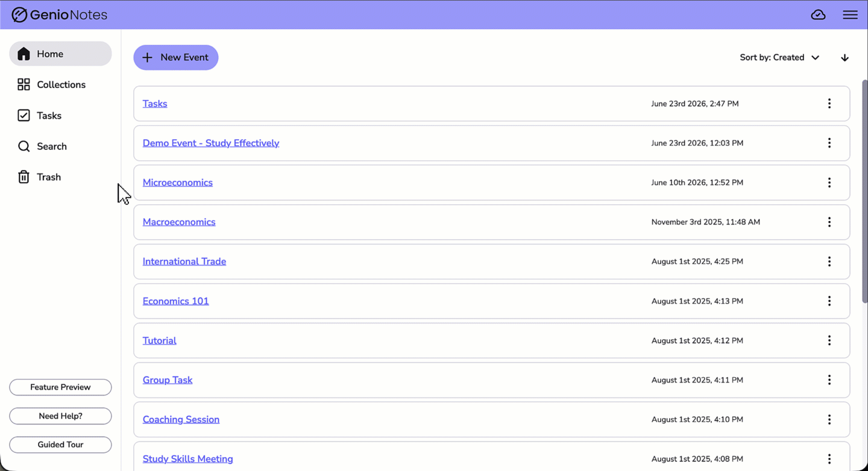The height and width of the screenshot is (471, 868).
Task: Open the Coaching Session event
Action: [181, 419]
